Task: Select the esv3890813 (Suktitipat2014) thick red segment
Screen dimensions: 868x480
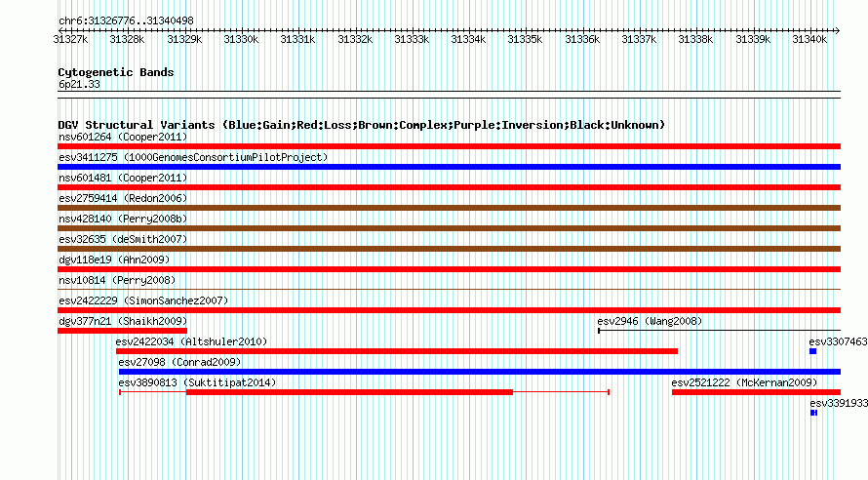Action: click(x=349, y=392)
